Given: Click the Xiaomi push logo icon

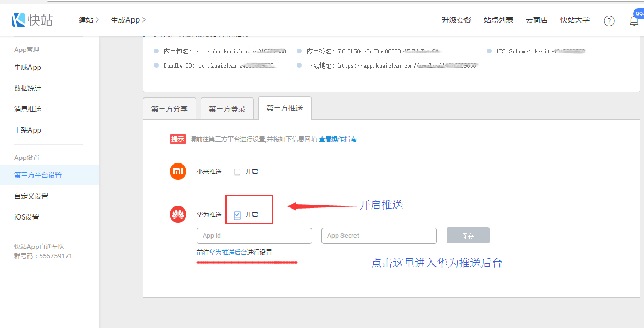Looking at the screenshot, I should tap(178, 172).
